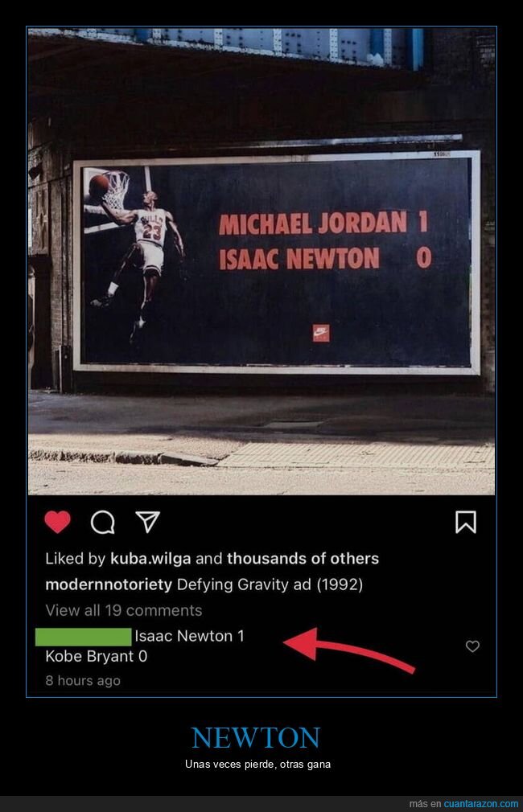Click the '8 hours ago' timestamp

click(83, 680)
